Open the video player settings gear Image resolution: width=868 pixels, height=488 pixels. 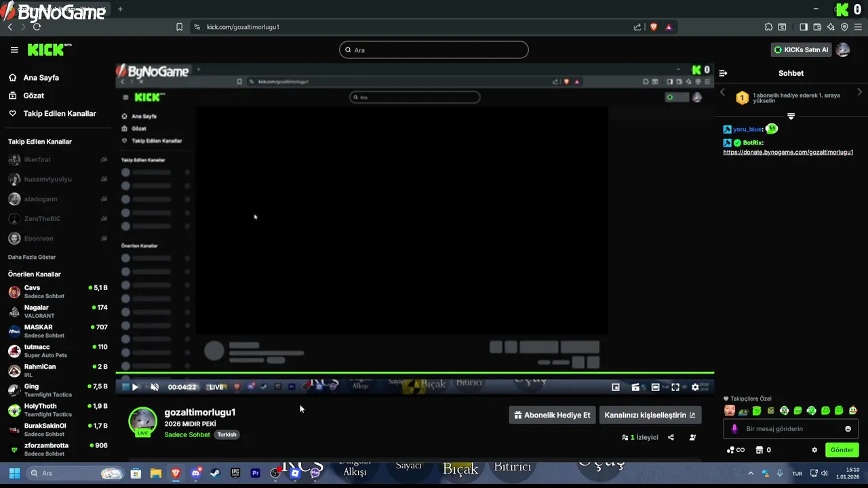click(695, 387)
